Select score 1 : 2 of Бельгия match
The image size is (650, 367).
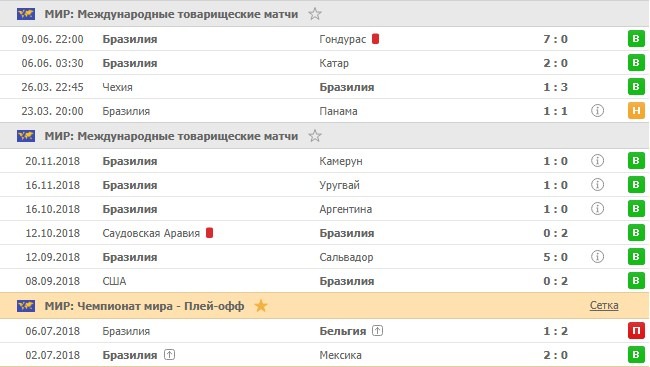(555, 331)
